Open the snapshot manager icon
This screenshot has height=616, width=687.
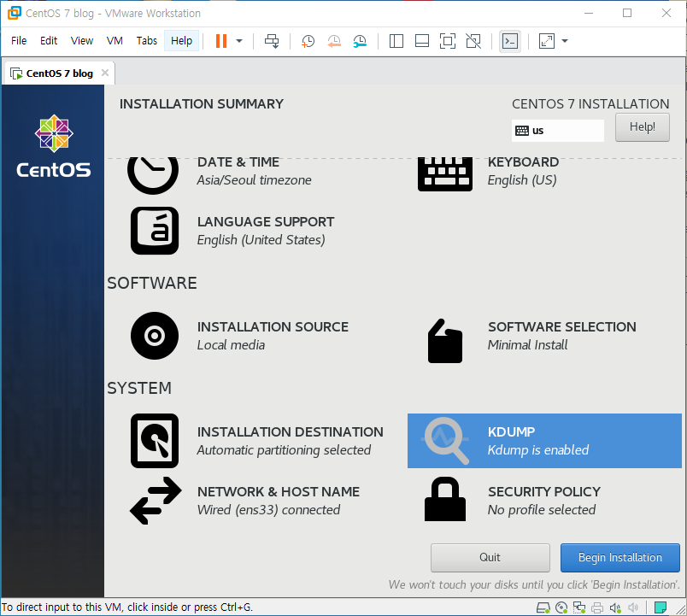[360, 41]
